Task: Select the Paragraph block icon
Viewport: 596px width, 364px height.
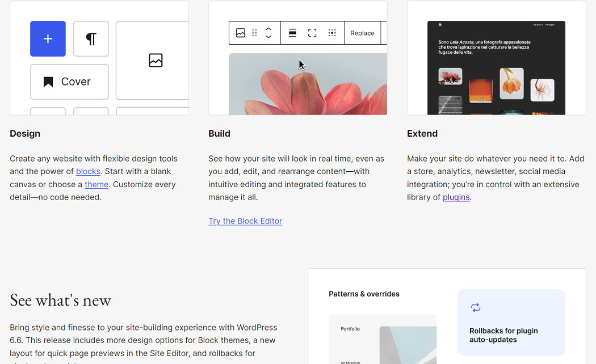Action: click(91, 39)
